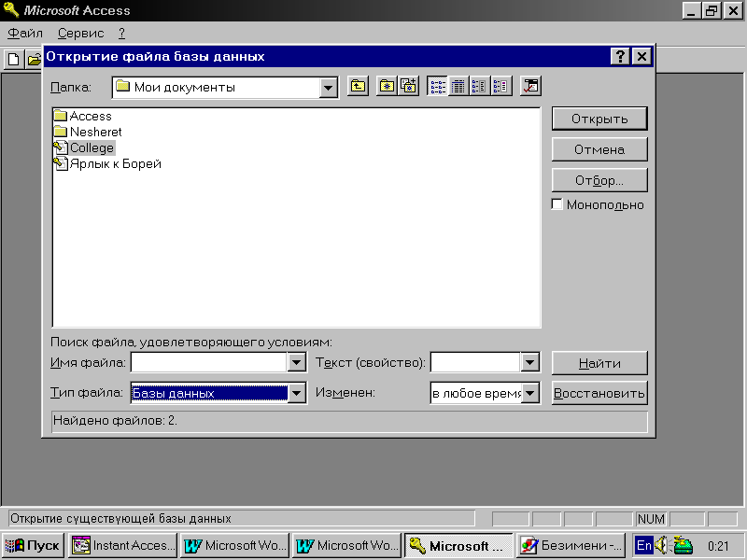This screenshot has height=560, width=747.
Task: Click the Microsoft Access taskbar button
Action: [x=458, y=545]
